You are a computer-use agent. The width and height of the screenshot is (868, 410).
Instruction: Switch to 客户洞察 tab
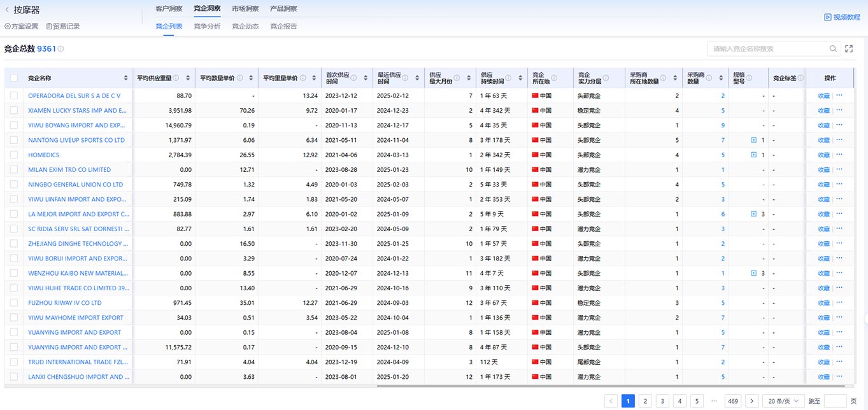(169, 9)
